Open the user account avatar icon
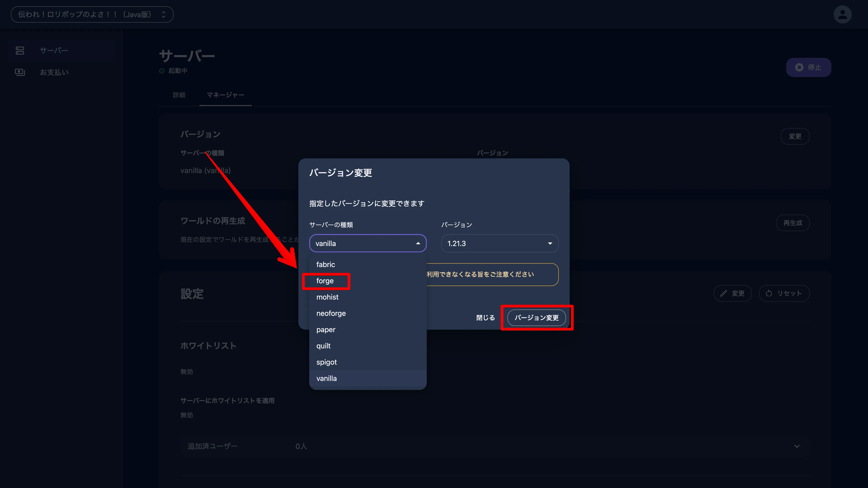Viewport: 868px width, 488px height. 842,14
